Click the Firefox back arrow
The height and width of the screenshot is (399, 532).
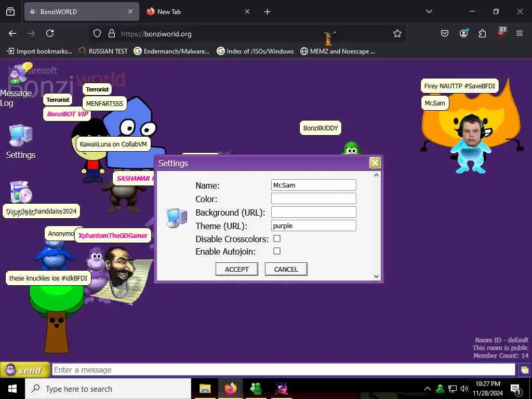click(x=12, y=33)
